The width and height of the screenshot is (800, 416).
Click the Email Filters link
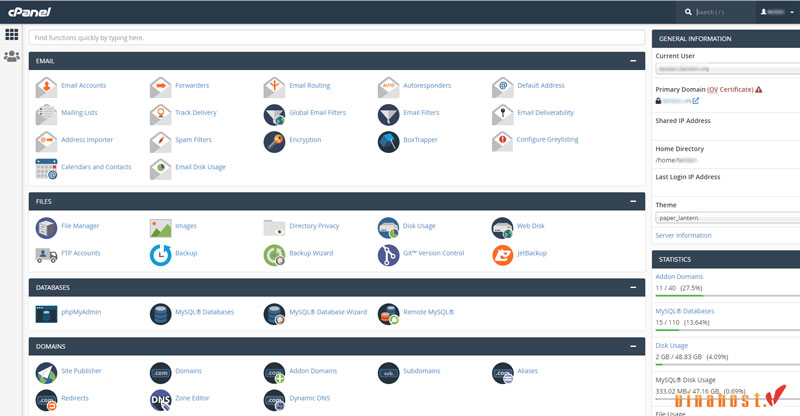421,113
